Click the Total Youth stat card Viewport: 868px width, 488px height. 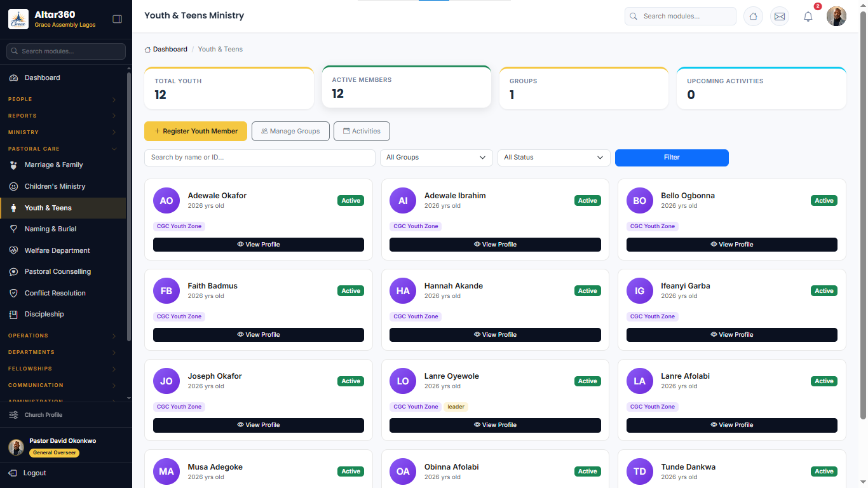[x=229, y=88]
